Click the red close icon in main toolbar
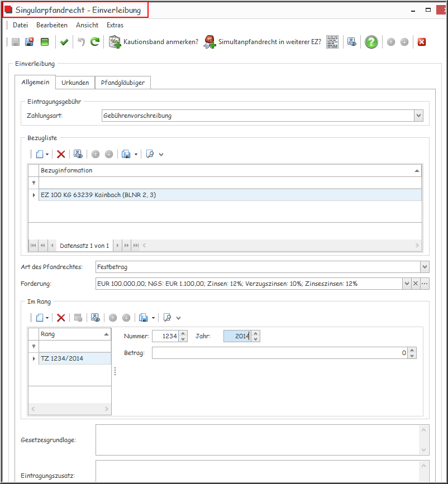This screenshot has height=484, width=448. click(x=422, y=42)
